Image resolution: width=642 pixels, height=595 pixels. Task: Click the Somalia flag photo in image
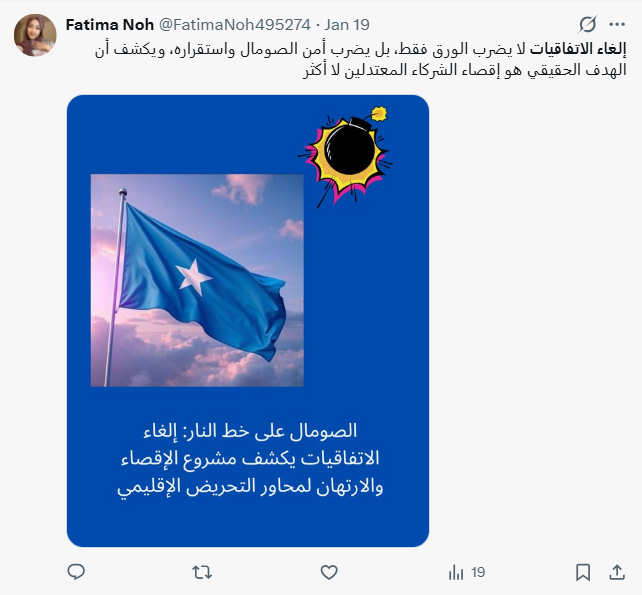[x=197, y=280]
